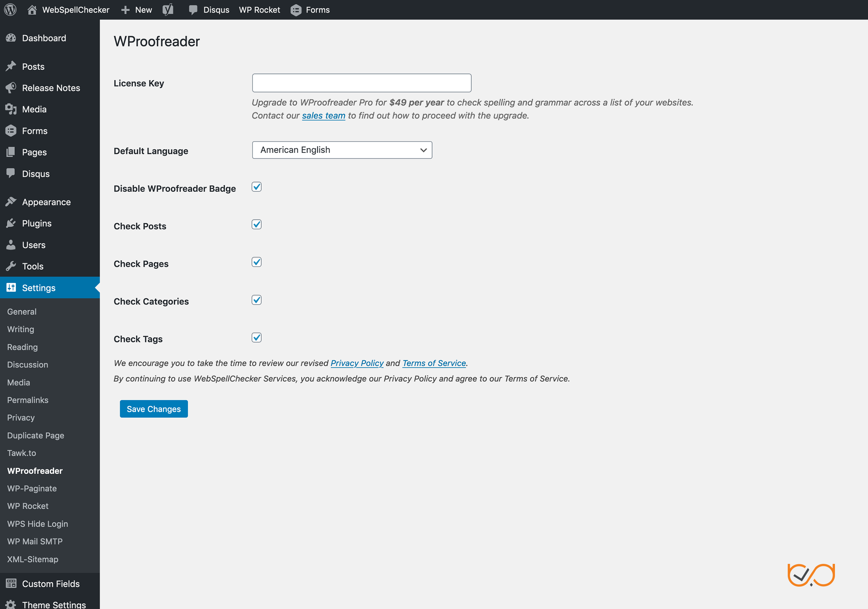The height and width of the screenshot is (609, 868).
Task: Open the Yoast SEO admin bar icon
Action: pyautogui.click(x=168, y=9)
